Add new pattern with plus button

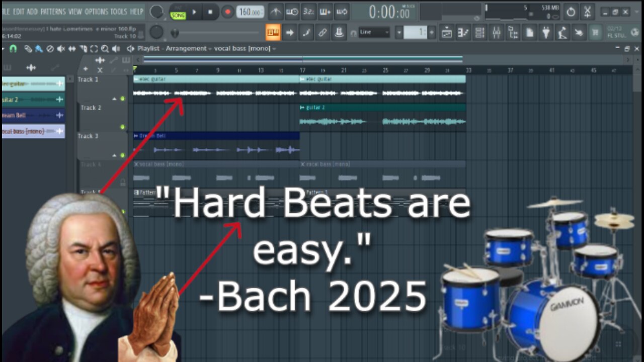(432, 33)
